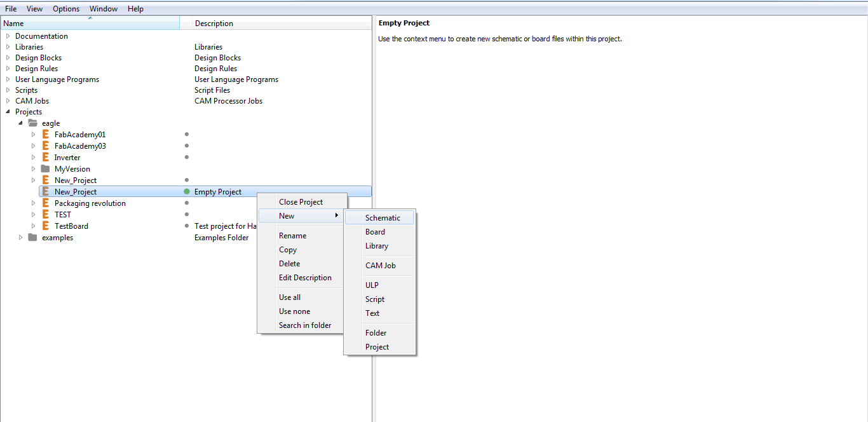The height and width of the screenshot is (422, 868).
Task: Open the Window menu
Action: click(104, 9)
